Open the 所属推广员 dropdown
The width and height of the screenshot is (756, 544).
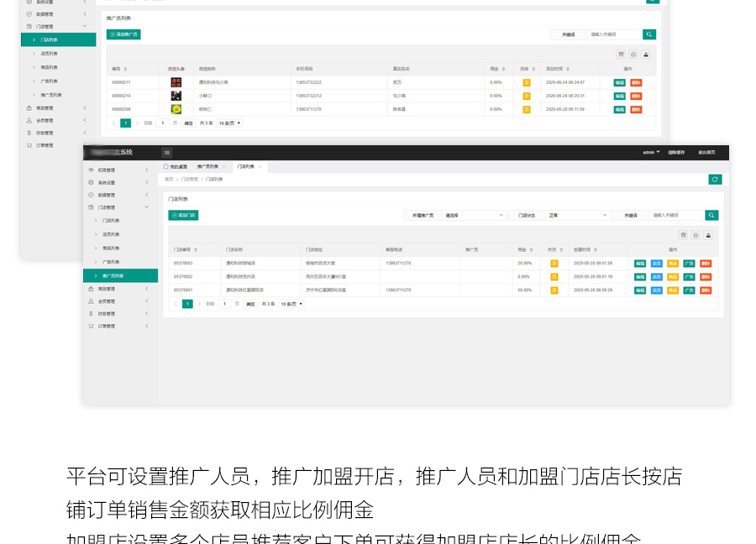[474, 216]
